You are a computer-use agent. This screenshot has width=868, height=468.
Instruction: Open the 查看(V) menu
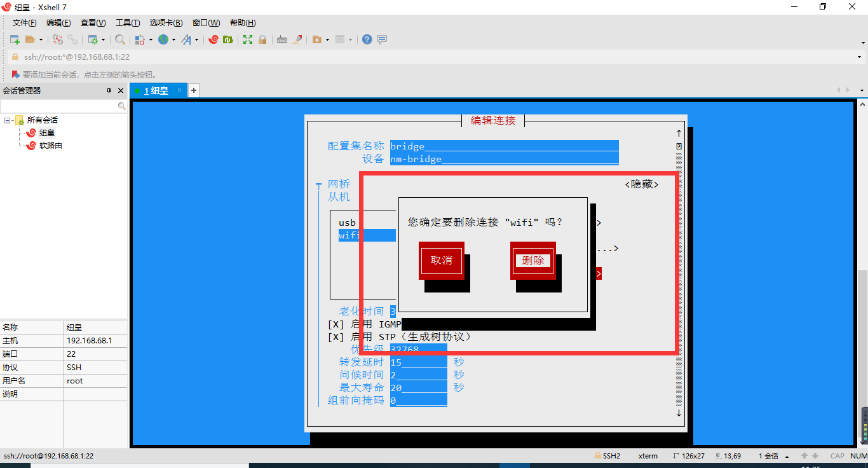[93, 23]
